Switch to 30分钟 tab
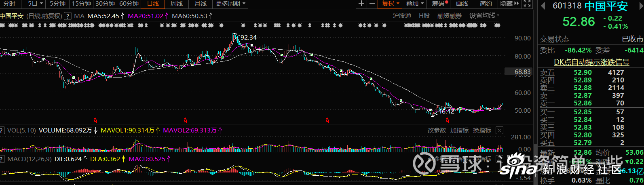The image size is (644, 185). (105, 4)
